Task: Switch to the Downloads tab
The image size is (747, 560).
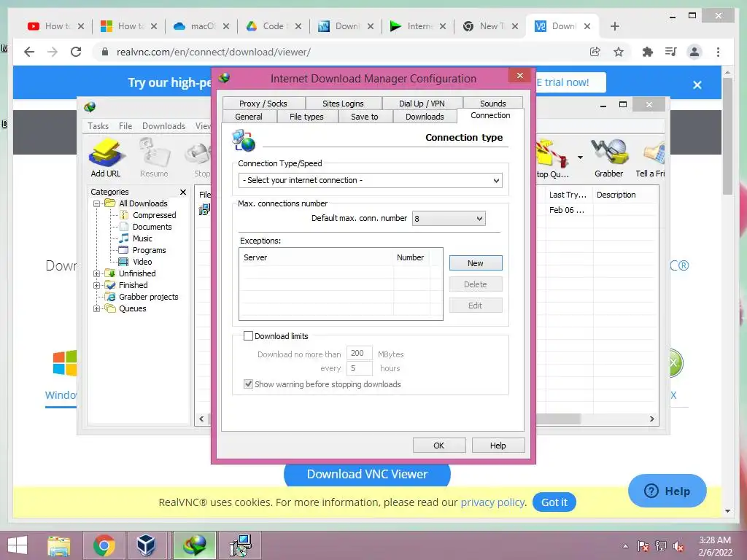Action: click(x=425, y=117)
